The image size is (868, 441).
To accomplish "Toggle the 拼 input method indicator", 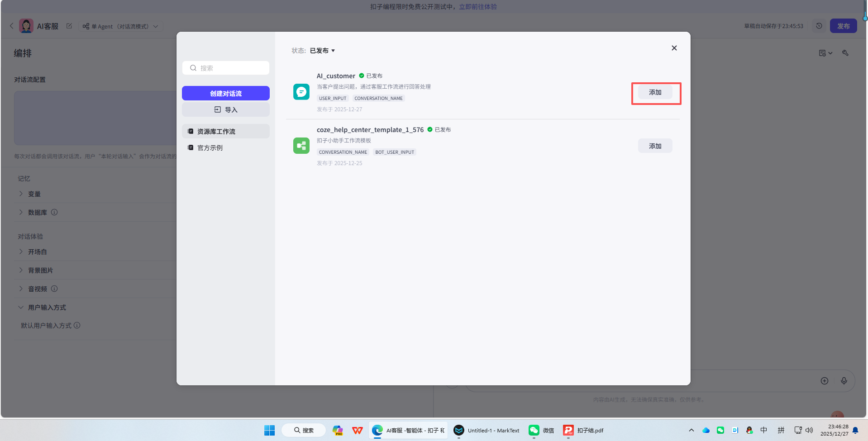I will pyautogui.click(x=781, y=430).
